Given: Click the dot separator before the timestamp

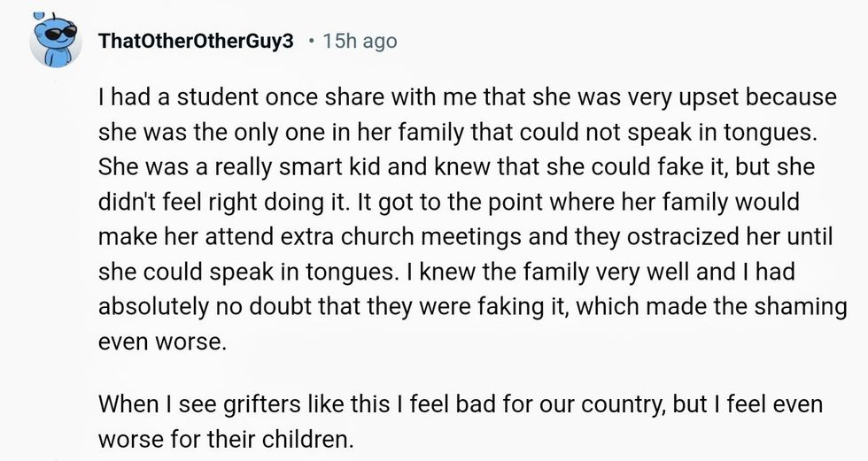Looking at the screenshot, I should (x=311, y=41).
